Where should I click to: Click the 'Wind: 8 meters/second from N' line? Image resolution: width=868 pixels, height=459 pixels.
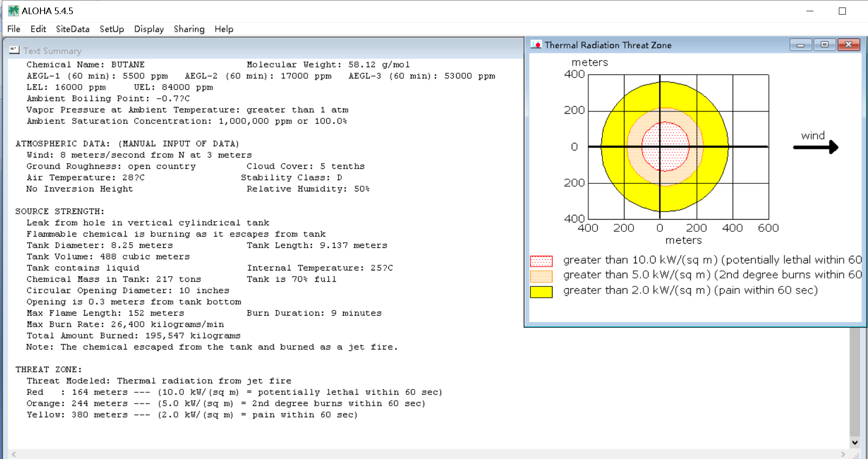pyautogui.click(x=139, y=155)
